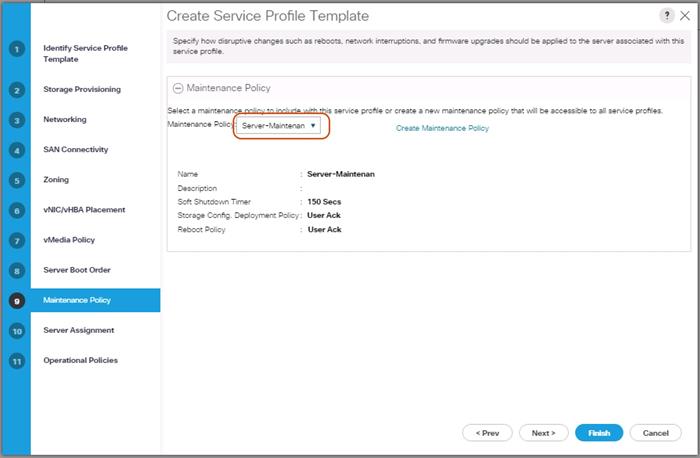The image size is (700, 458).
Task: Cancel the service profile template wizard
Action: tap(655, 433)
